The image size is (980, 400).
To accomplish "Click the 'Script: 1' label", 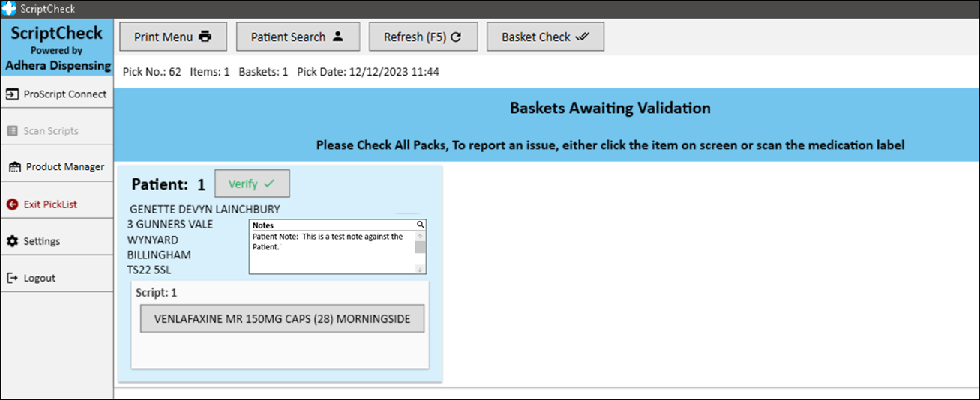I will (157, 293).
